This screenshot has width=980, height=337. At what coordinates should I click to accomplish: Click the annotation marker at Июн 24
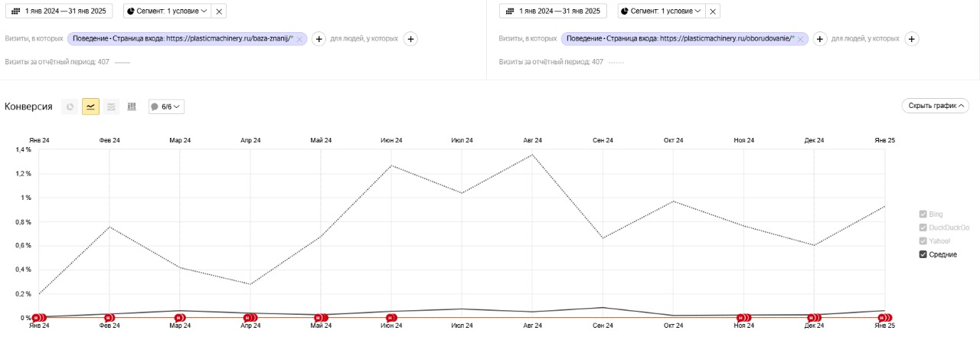point(391,317)
